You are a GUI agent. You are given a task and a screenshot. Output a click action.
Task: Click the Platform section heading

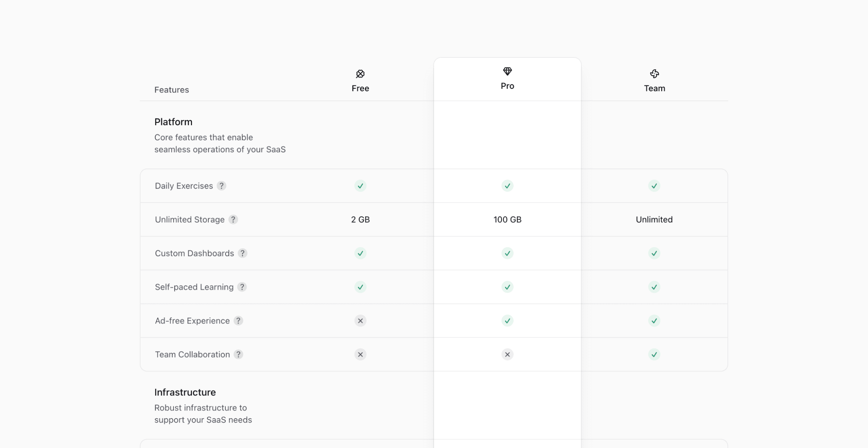[173, 122]
